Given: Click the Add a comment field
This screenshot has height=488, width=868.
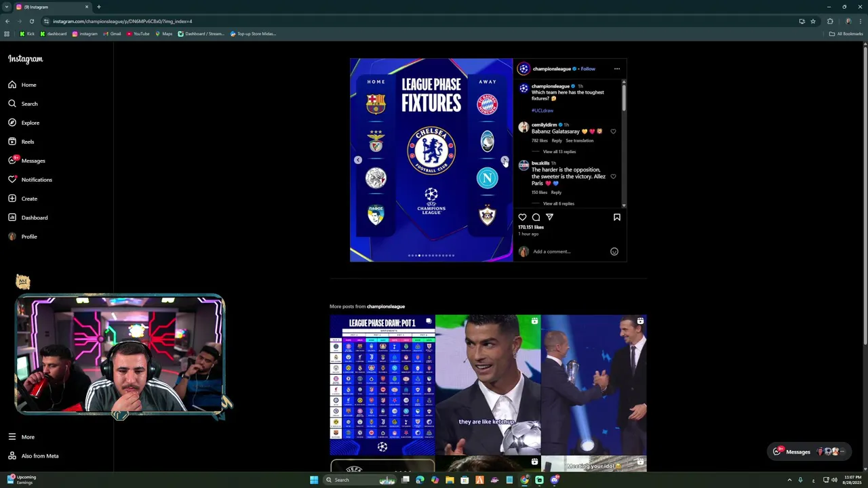Looking at the screenshot, I should tap(570, 251).
